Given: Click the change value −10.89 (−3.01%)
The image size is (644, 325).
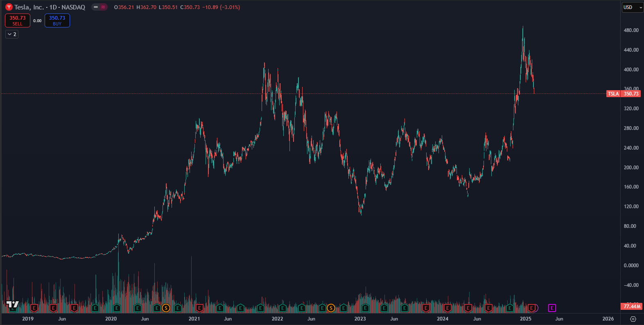Looking at the screenshot, I should tap(221, 7).
